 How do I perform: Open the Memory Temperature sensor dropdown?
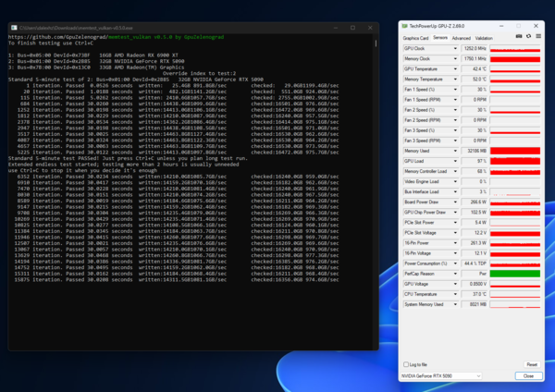455,80
